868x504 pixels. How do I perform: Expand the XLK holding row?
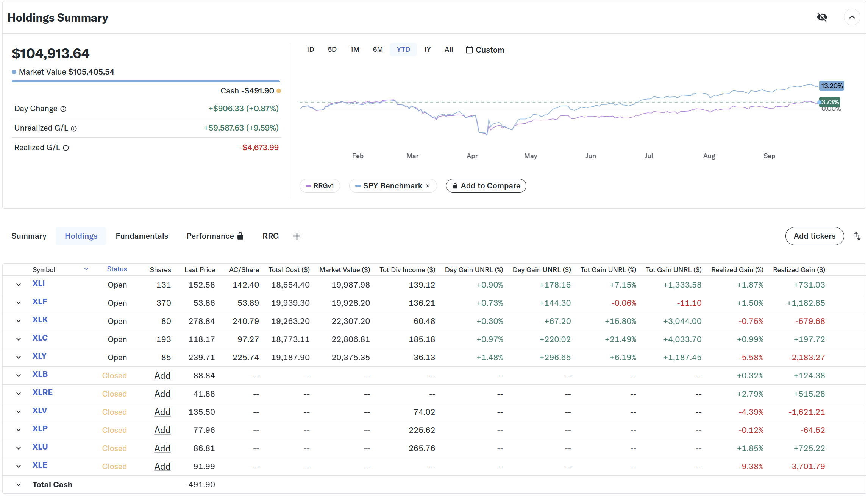click(x=18, y=321)
